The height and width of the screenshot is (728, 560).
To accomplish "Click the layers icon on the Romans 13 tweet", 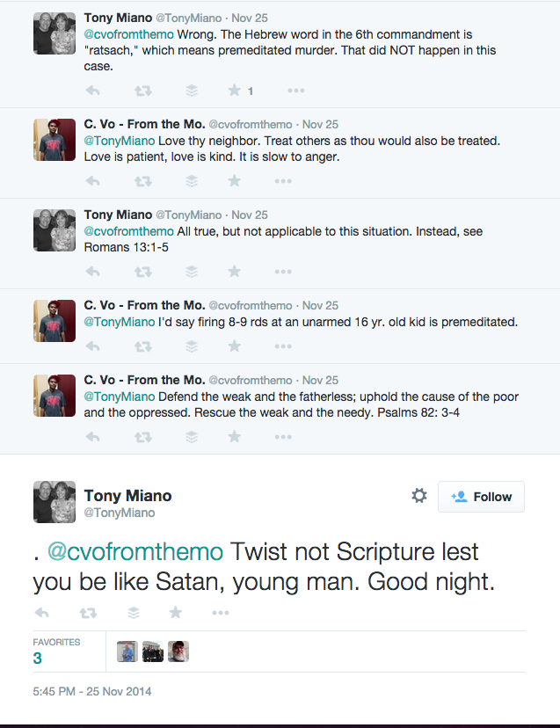I will coord(192,272).
